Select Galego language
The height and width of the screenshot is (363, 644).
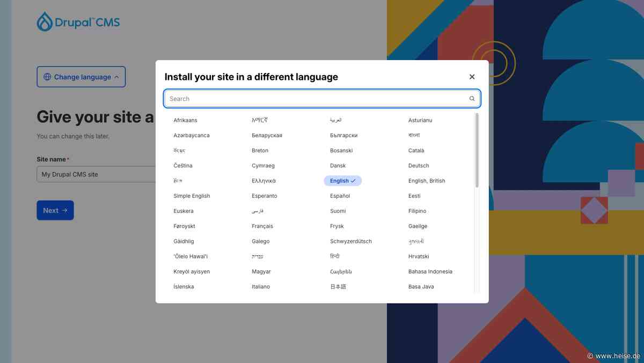pos(260,241)
